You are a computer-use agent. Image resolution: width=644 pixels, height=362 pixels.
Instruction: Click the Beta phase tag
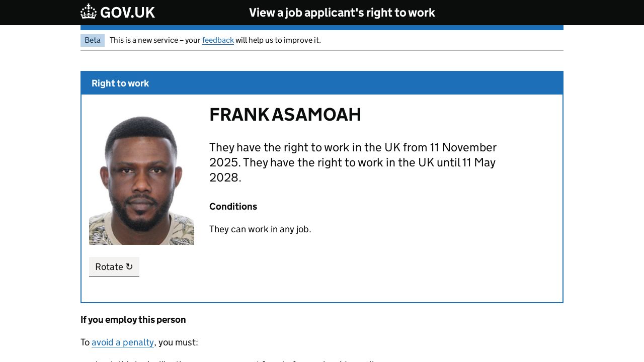pyautogui.click(x=93, y=40)
